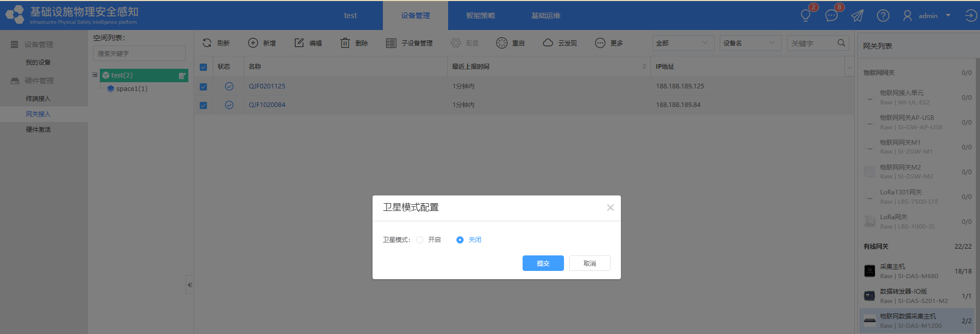Switch to the 智能策略 tab

480,16
